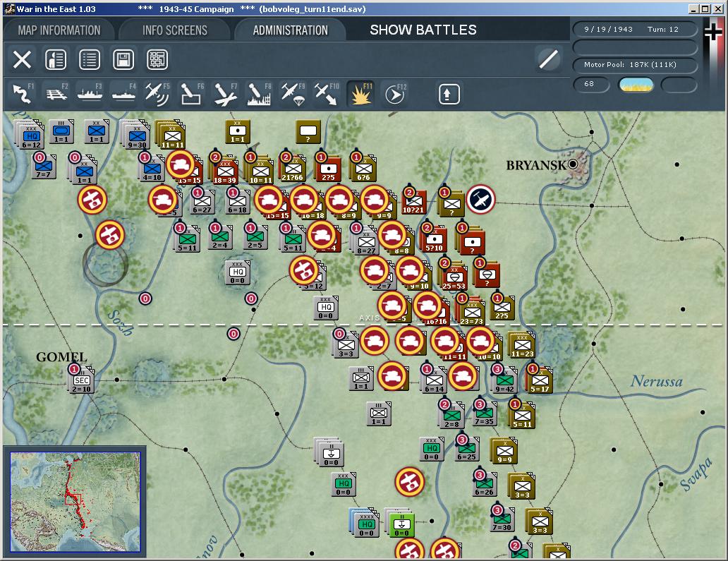This screenshot has width=728, height=561.
Task: Select the BRYANSK city marker
Action: point(573,164)
